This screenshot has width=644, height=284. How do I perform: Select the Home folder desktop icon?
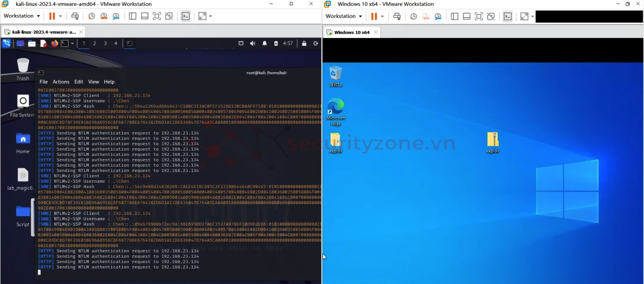23,143
